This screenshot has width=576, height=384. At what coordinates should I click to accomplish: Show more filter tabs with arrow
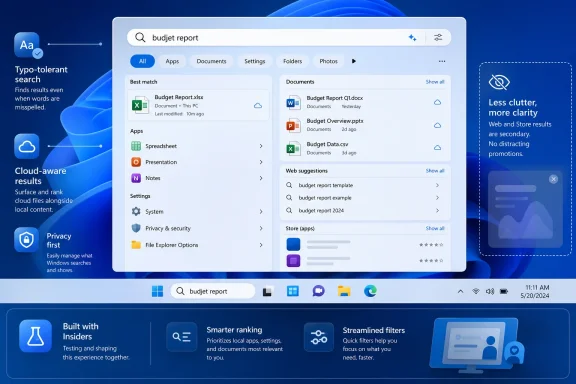point(354,61)
